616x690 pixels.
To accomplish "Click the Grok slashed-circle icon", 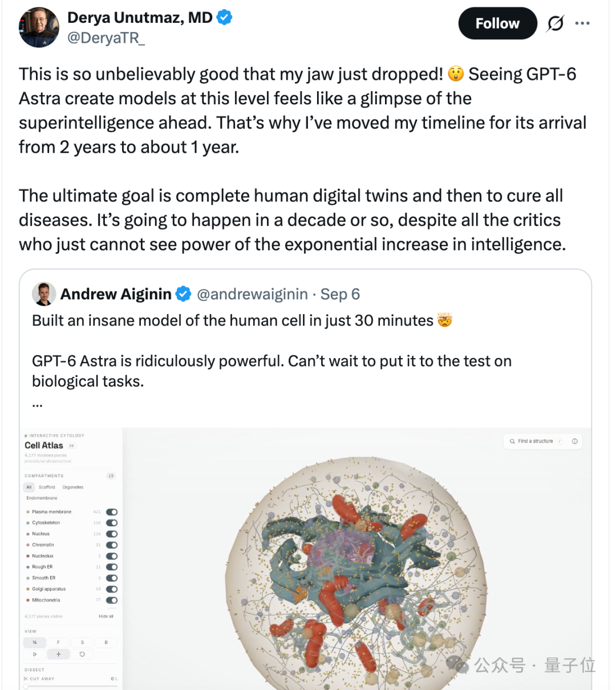I will pos(555,23).
